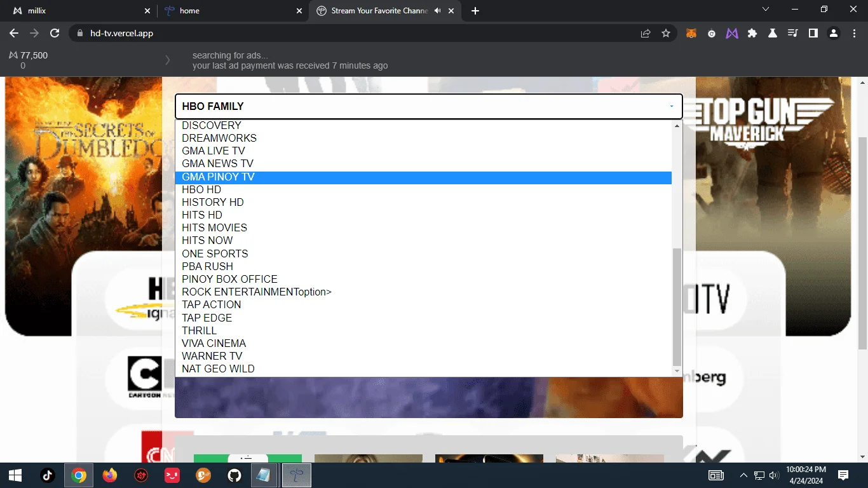The height and width of the screenshot is (488, 868).
Task: Open a new browser tab
Action: pyautogui.click(x=475, y=11)
